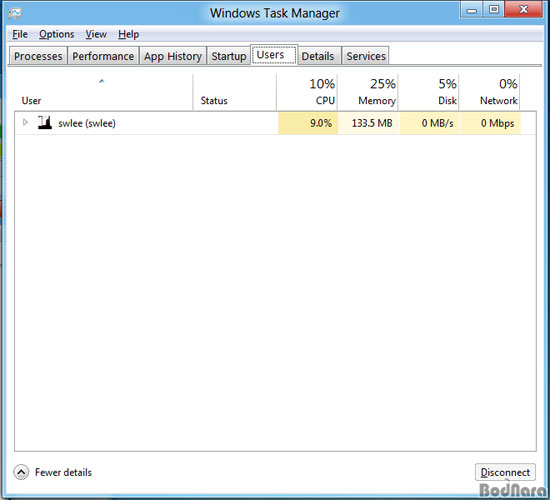
Task: Open the View menu
Action: point(96,34)
